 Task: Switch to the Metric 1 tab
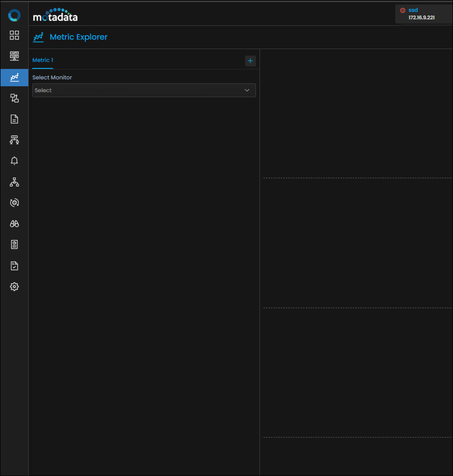tap(43, 60)
